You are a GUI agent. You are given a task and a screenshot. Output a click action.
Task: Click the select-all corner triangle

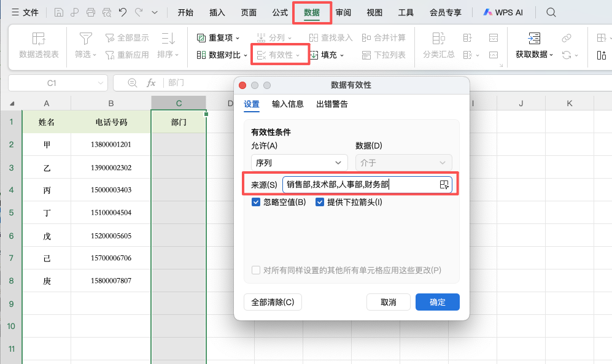pyautogui.click(x=12, y=103)
